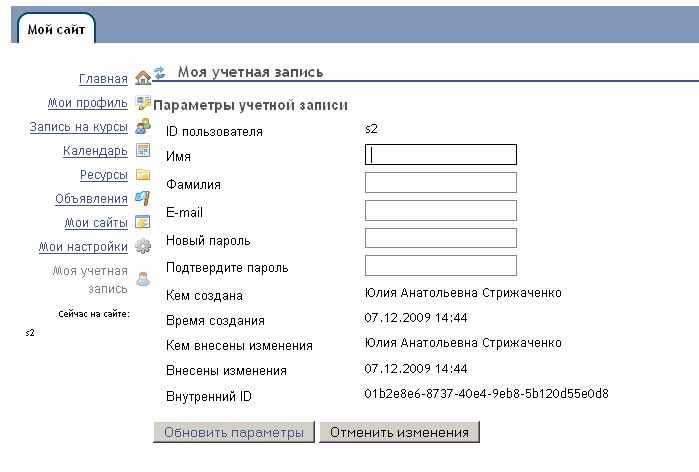Image resolution: width=699 pixels, height=472 pixels.
Task: Click the sites icon beside Мои сайты
Action: (x=143, y=222)
